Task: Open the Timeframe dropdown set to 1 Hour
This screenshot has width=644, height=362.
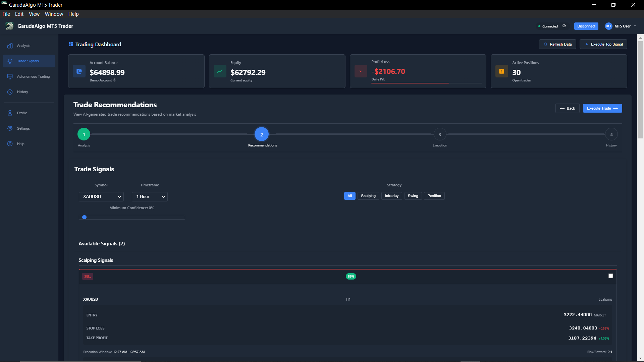Action: 150,197
